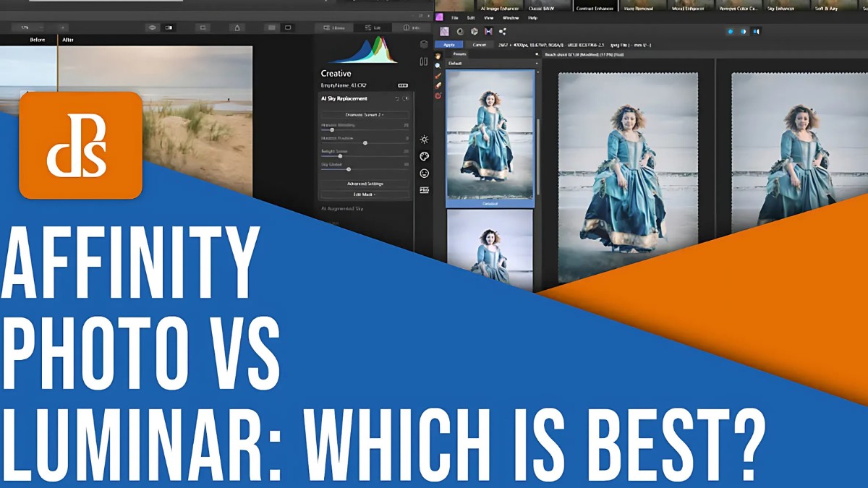This screenshot has height=488, width=868.
Task: Select the Haze Removal look thumbnail
Action: point(642,5)
